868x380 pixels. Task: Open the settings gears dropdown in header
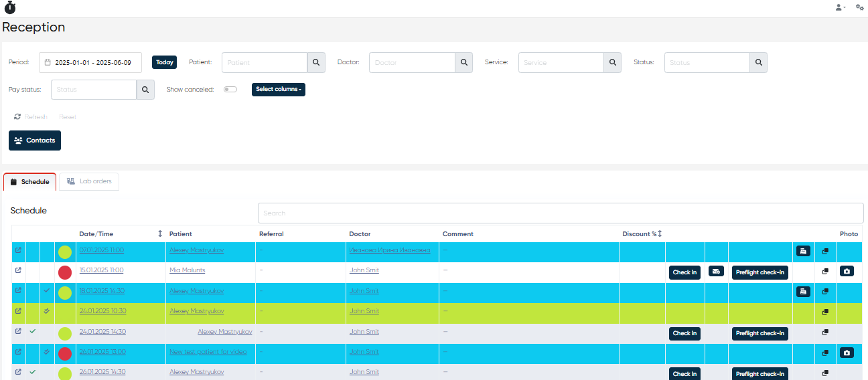(x=859, y=7)
